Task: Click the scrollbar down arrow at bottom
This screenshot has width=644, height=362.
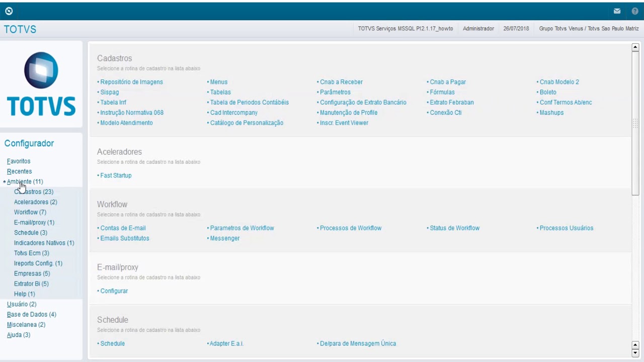Action: pos(635,353)
